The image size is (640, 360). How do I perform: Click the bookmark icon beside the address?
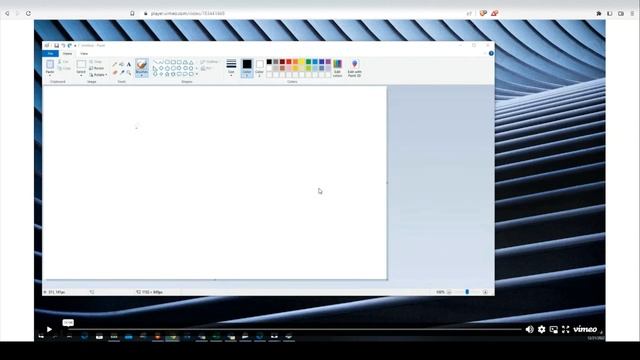(132, 13)
